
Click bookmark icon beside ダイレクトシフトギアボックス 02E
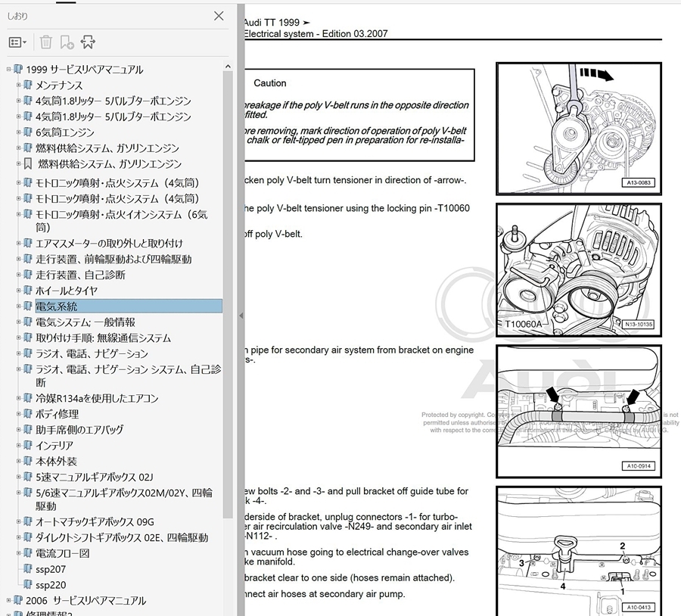point(28,537)
